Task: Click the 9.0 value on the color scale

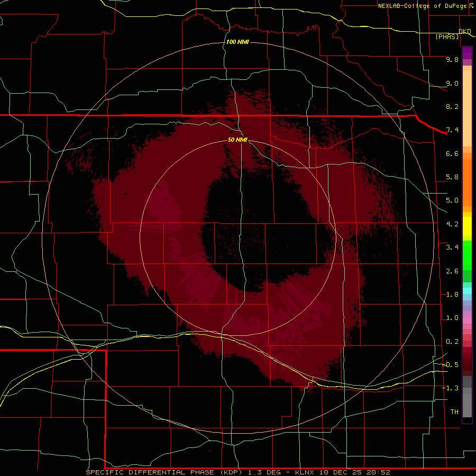Action: (452, 83)
